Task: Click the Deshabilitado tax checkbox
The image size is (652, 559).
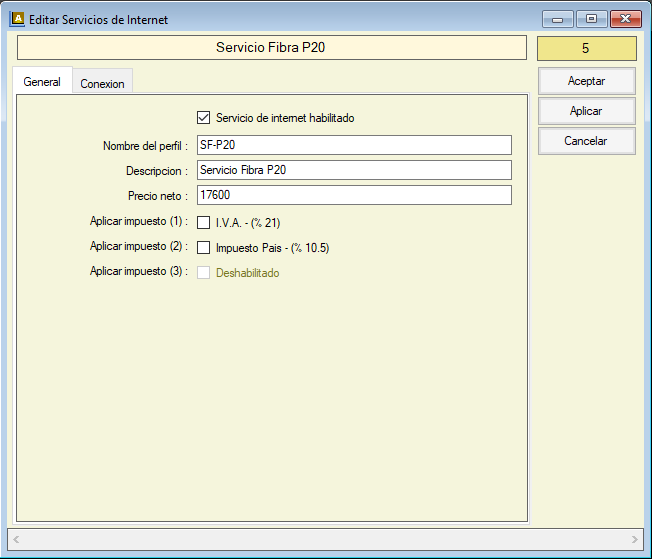Action: point(204,273)
